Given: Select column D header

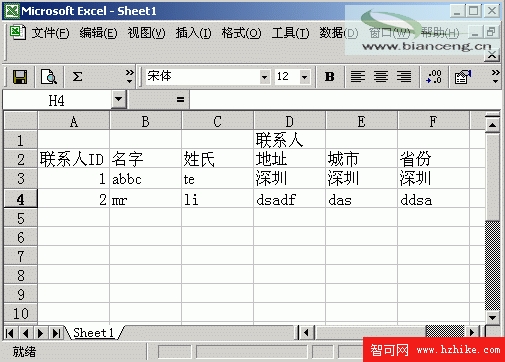Looking at the screenshot, I should pyautogui.click(x=289, y=122).
